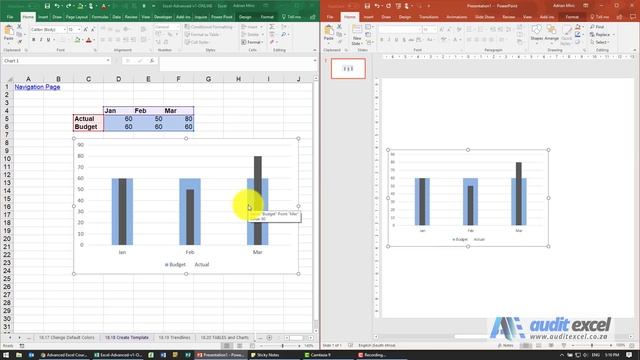This screenshot has height=360, width=640.
Task: Open Find & Select in Excel
Action: (x=284, y=35)
